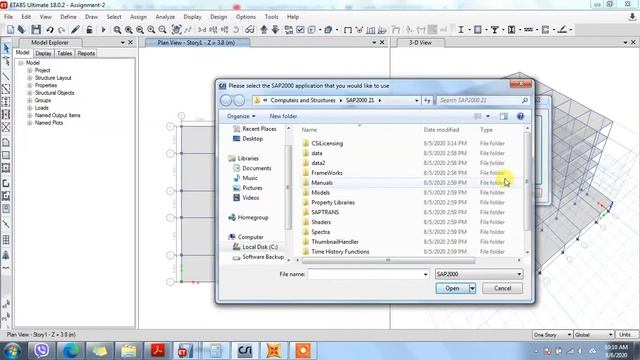
Task: Click the New Model toolbar icon
Action: [x=11, y=29]
